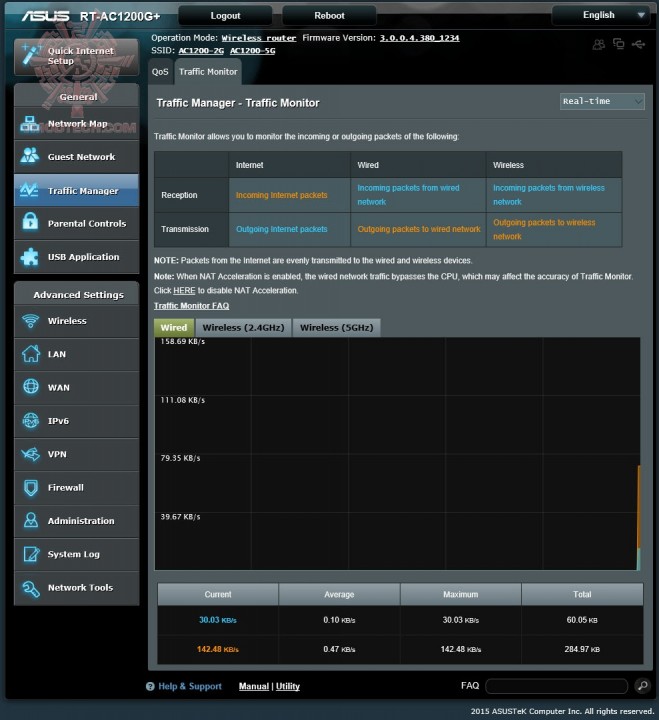Open the Firewall settings menu item
This screenshot has height=720, width=659.
(76, 488)
